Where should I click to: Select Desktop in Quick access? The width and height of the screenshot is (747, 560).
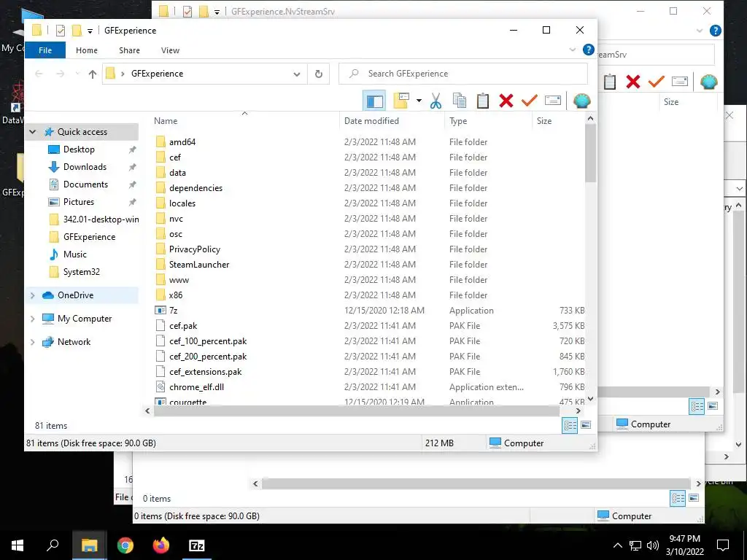tap(79, 149)
